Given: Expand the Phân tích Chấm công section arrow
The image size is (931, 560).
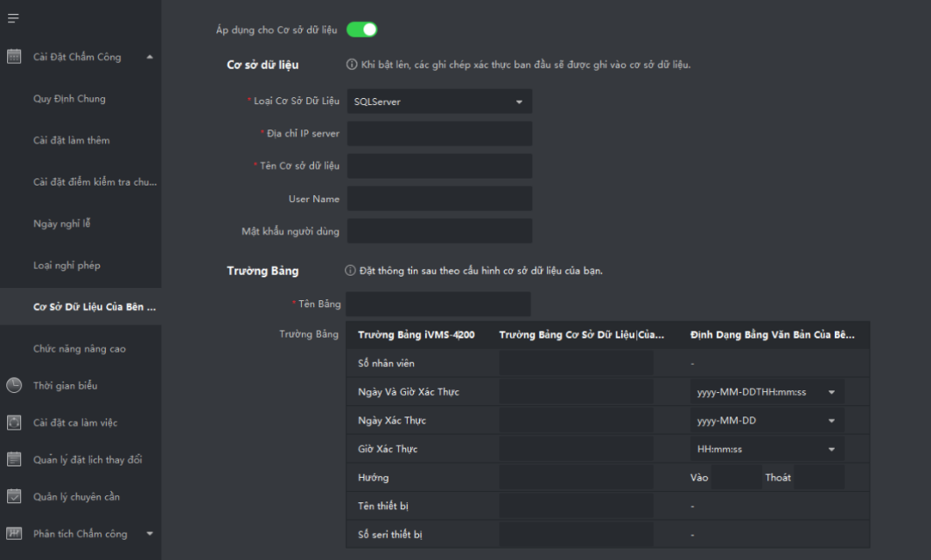Looking at the screenshot, I should pyautogui.click(x=150, y=533).
